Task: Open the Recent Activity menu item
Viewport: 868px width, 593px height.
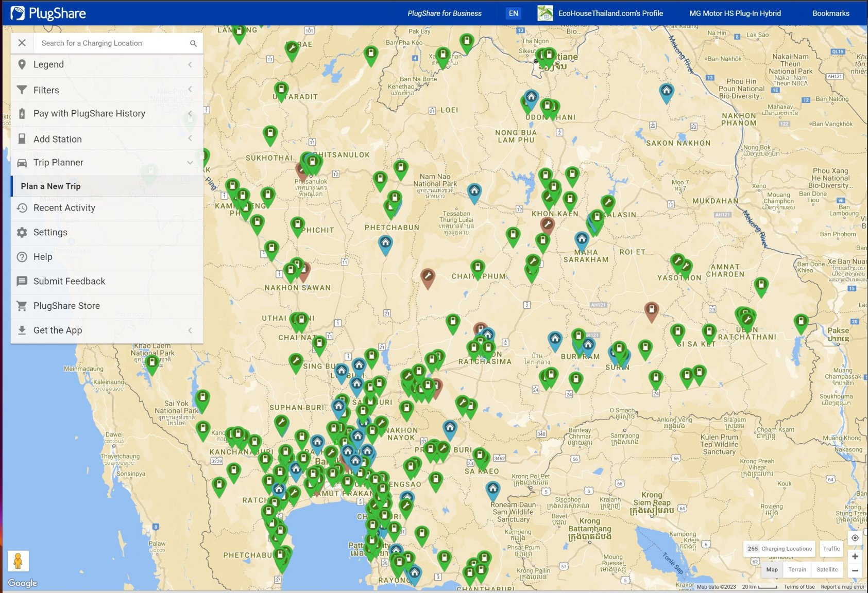Action: click(x=107, y=208)
